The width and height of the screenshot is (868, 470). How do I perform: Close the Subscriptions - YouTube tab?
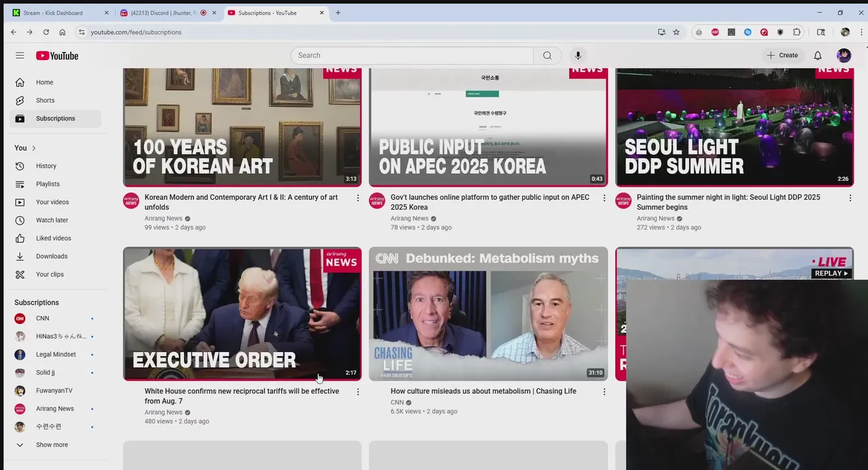pyautogui.click(x=322, y=12)
